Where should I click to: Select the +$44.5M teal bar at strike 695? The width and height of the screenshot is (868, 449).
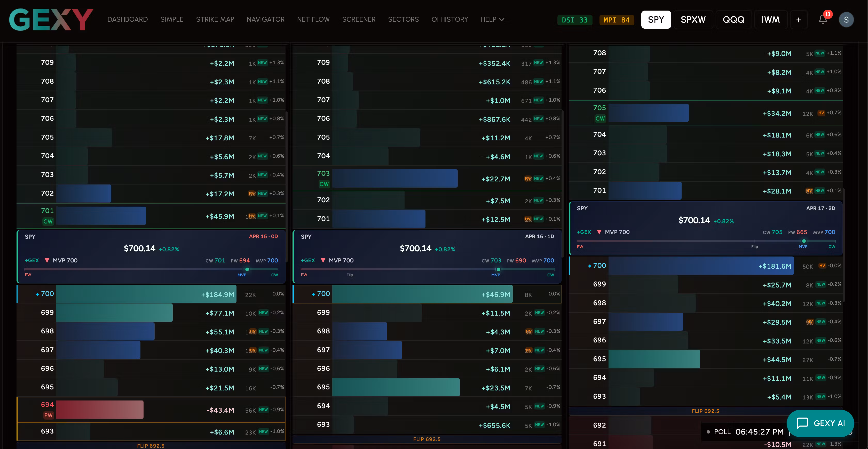[x=654, y=359]
